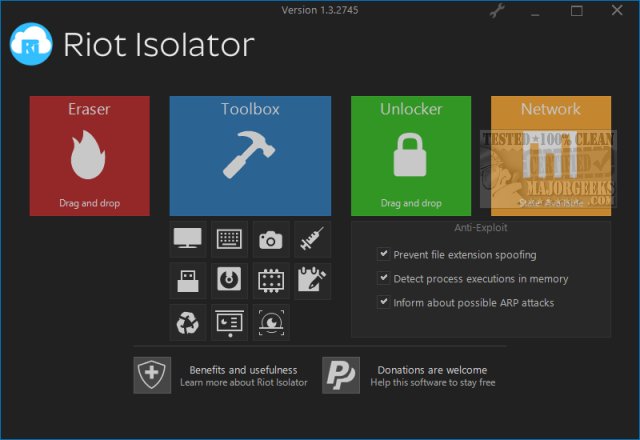Image resolution: width=640 pixels, height=440 pixels.
Task: Click the monitor screen tool icon
Action: [188, 239]
